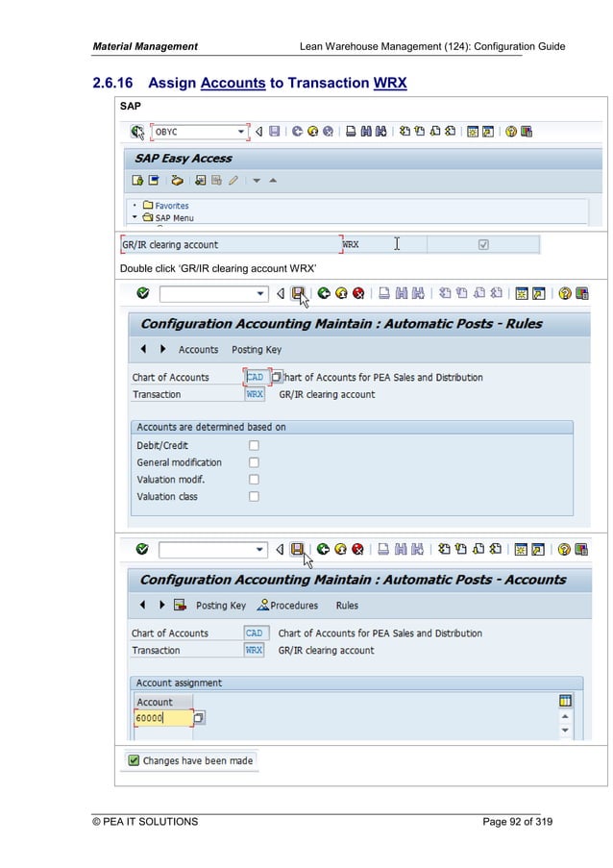Image resolution: width=613 pixels, height=868 pixels.
Task: Click the Procedures button
Action: [287, 605]
